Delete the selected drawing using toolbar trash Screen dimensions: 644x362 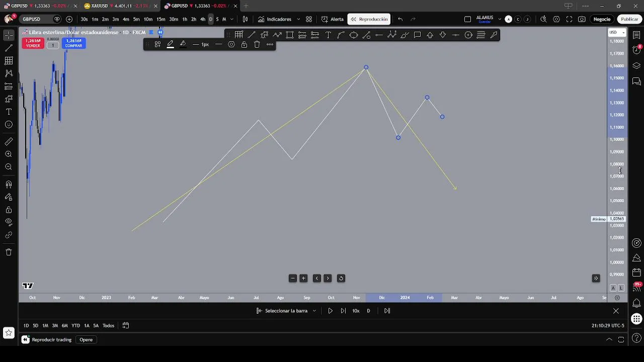[x=257, y=44]
